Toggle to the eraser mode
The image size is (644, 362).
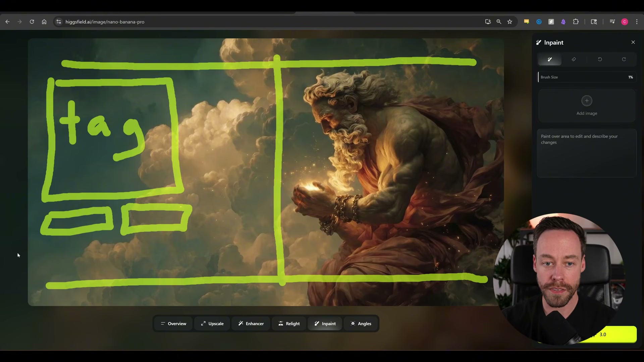(x=574, y=59)
